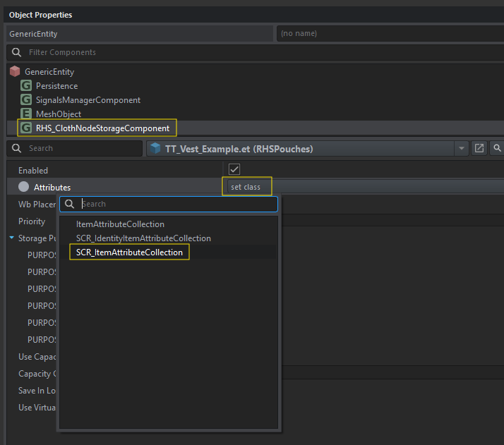Collapse the Storage Purpose section
The image size is (504, 445).
click(x=12, y=238)
